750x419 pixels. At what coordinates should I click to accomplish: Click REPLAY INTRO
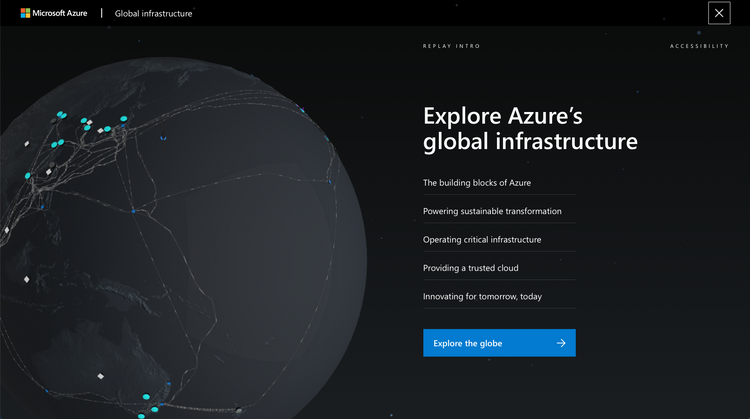[452, 46]
